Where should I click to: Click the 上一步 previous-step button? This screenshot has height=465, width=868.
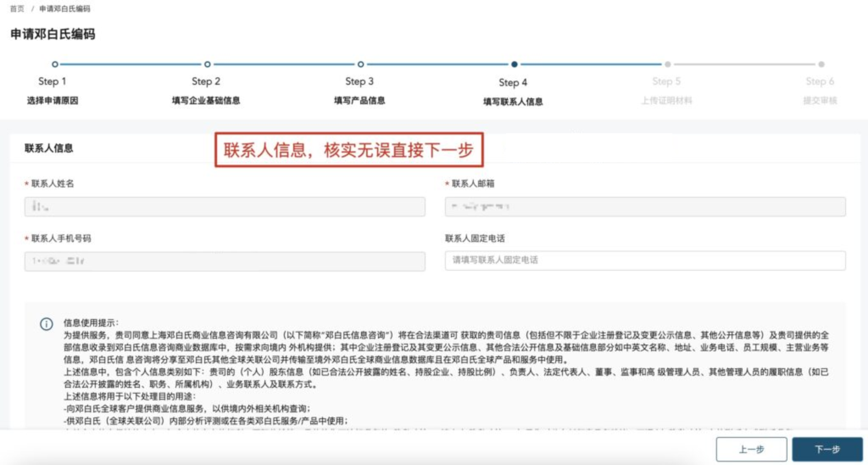pos(751,449)
